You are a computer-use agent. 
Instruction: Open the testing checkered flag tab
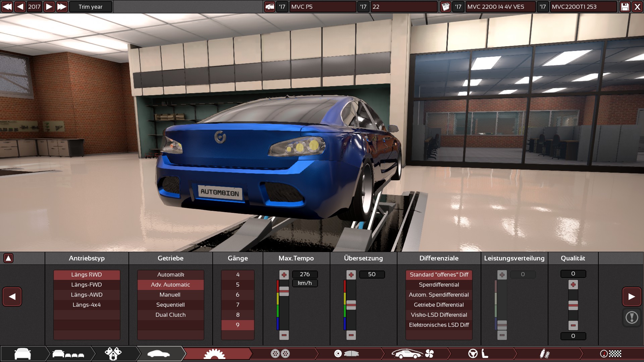pos(610,354)
